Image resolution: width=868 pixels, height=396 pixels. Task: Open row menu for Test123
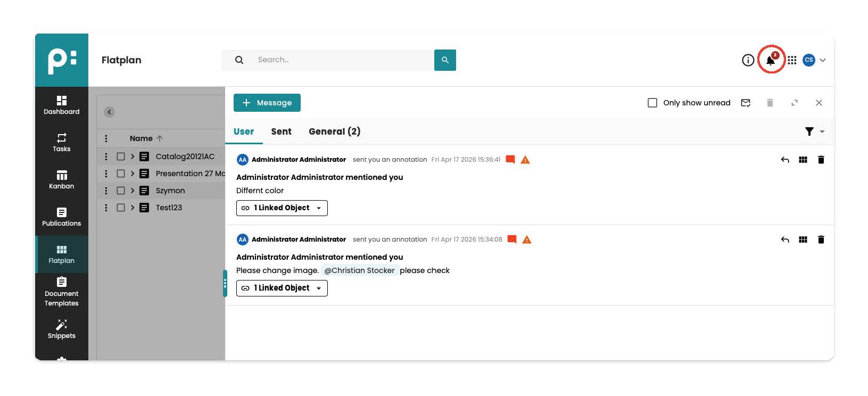click(106, 208)
